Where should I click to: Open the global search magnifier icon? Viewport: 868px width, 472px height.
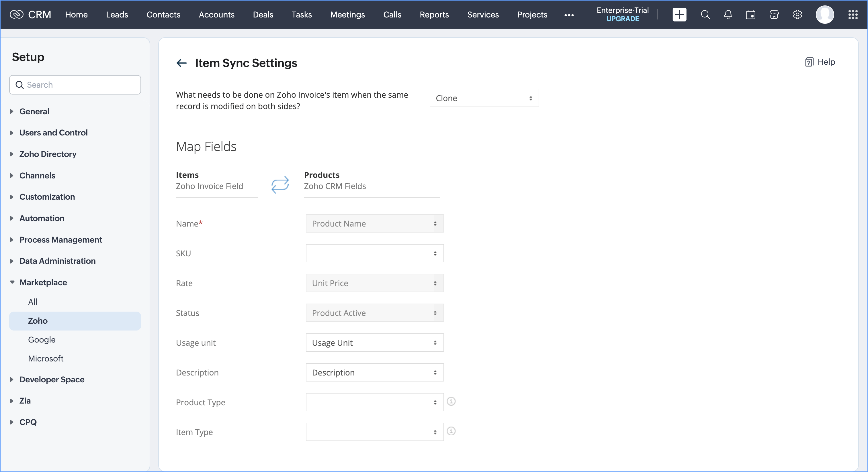point(705,15)
